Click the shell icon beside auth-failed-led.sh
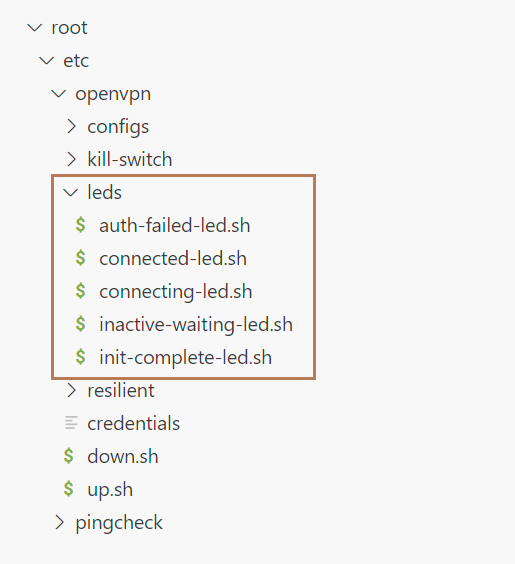The height and width of the screenshot is (564, 515). pyautogui.click(x=81, y=226)
